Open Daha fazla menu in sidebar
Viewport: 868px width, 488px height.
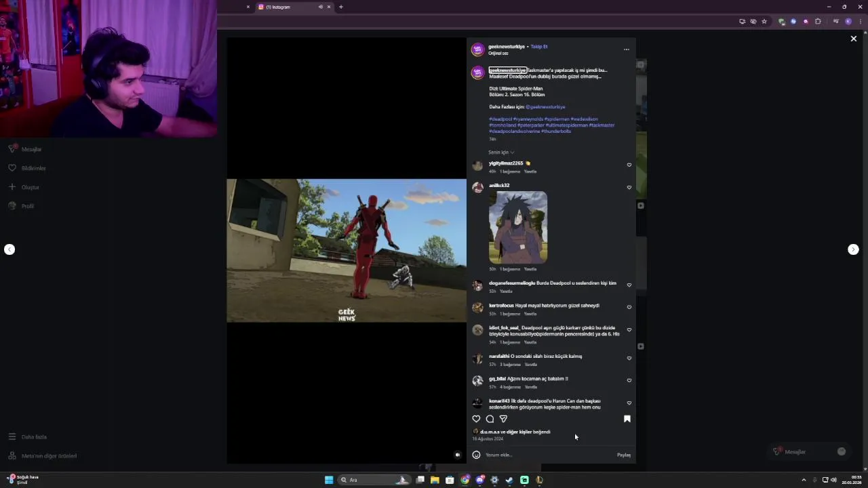(27, 437)
